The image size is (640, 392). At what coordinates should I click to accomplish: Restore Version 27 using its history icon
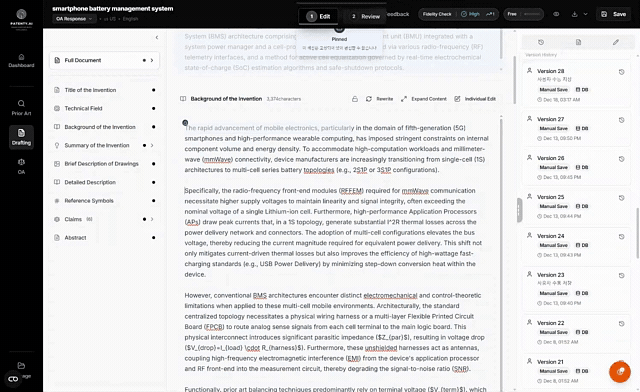click(x=621, y=120)
